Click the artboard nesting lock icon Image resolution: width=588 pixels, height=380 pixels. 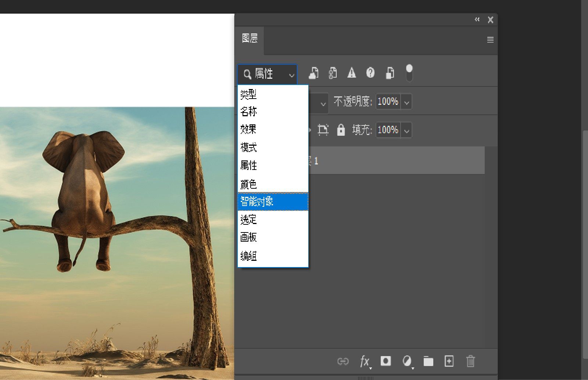pos(323,130)
